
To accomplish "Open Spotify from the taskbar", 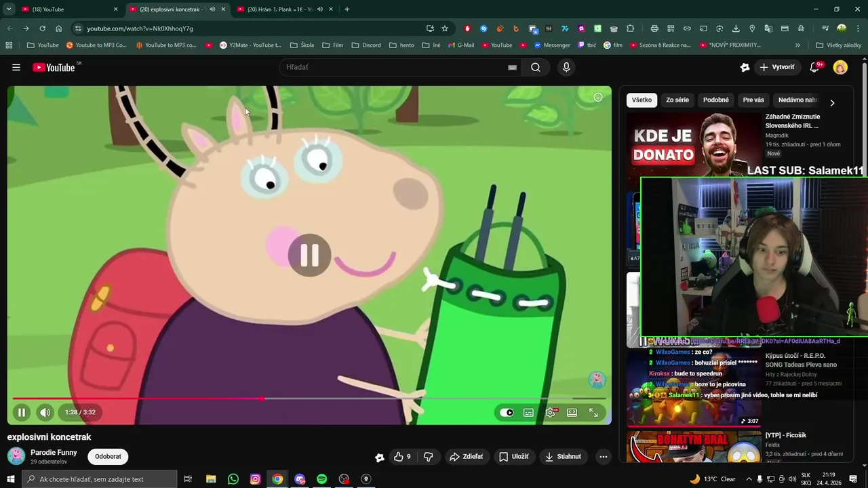I will 322,479.
